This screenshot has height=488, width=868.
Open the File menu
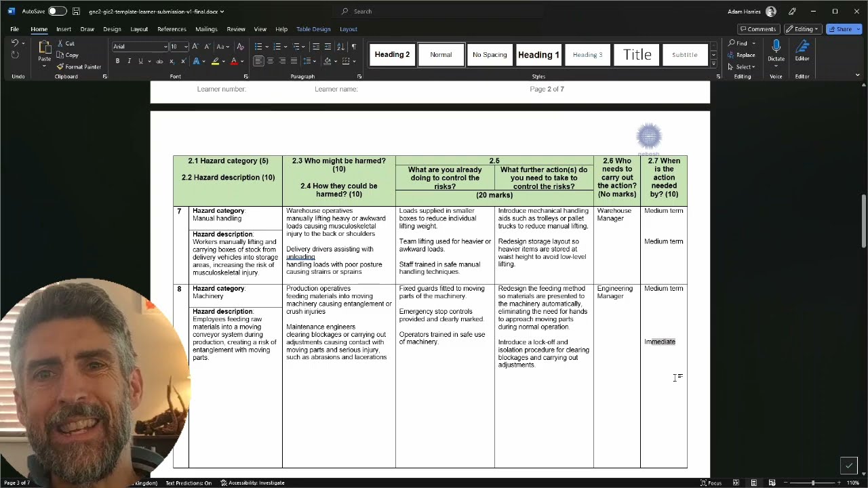[x=14, y=29]
